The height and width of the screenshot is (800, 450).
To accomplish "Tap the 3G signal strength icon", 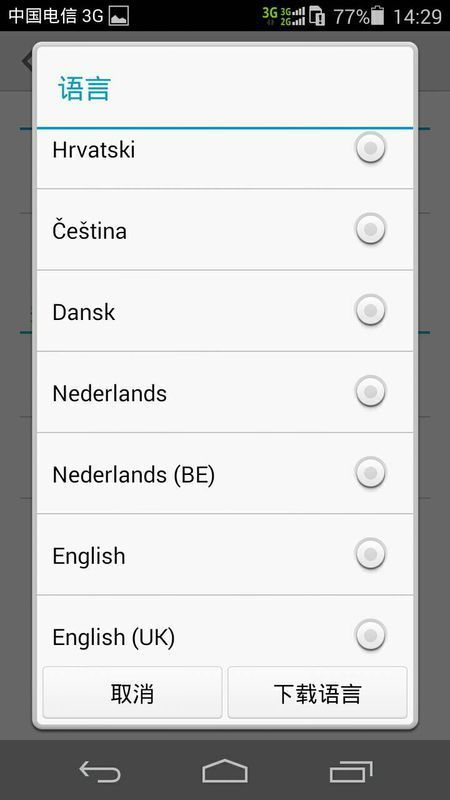I will coord(293,16).
